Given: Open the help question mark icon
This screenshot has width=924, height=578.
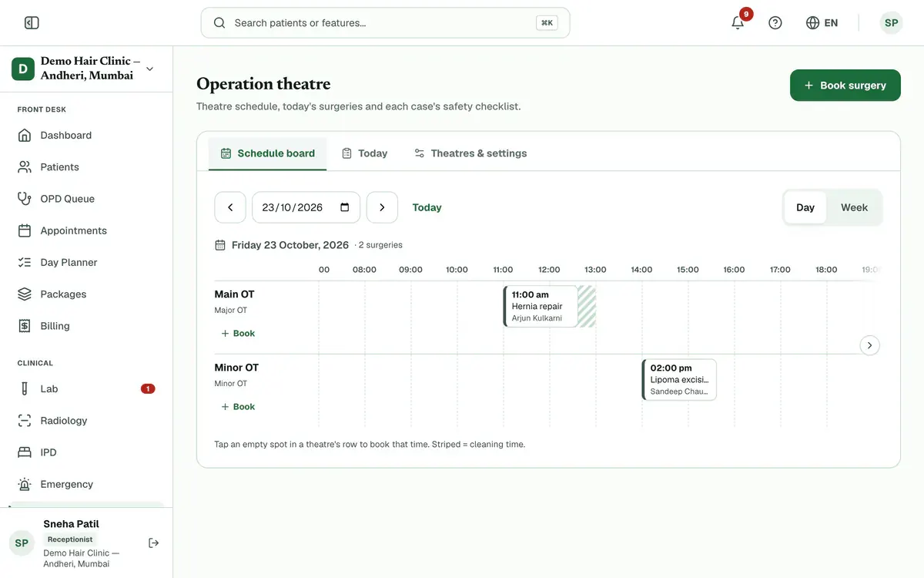Looking at the screenshot, I should [x=775, y=23].
